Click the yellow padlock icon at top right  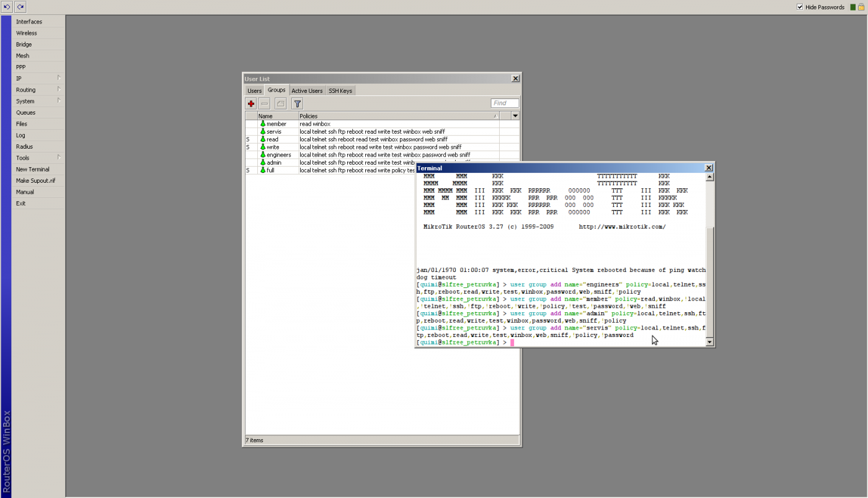click(861, 7)
